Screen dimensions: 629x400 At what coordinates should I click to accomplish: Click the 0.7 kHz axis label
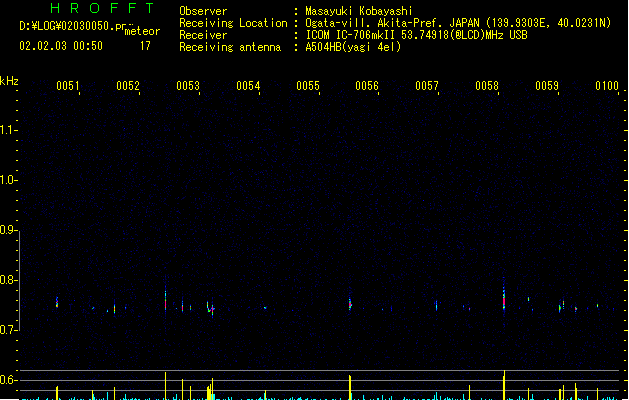(8, 330)
